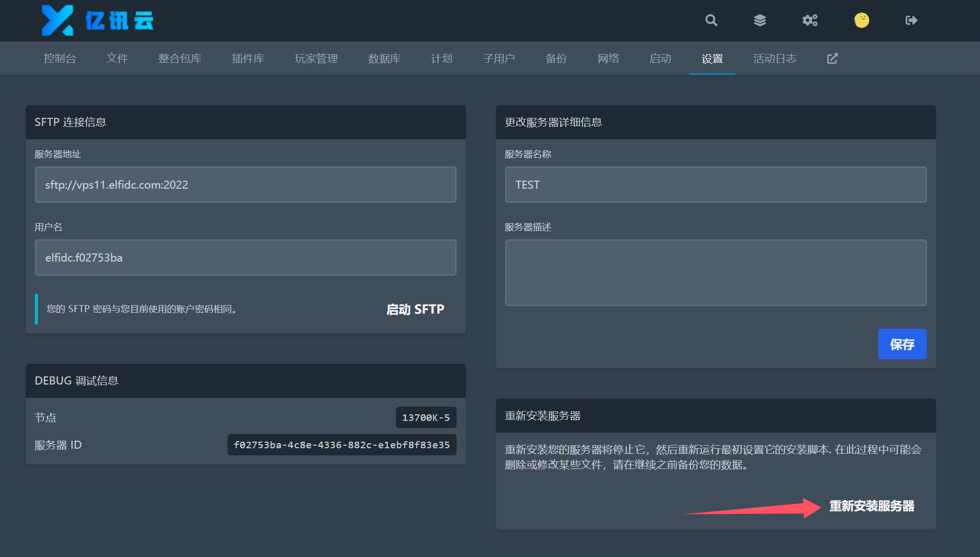Open the external link icon tab
The width and height of the screenshot is (980, 557).
pyautogui.click(x=832, y=59)
